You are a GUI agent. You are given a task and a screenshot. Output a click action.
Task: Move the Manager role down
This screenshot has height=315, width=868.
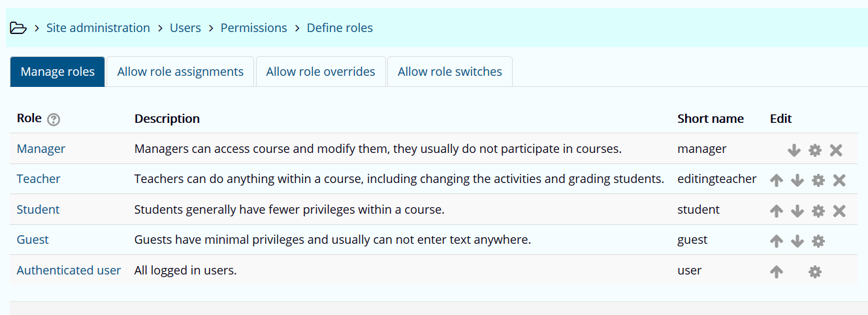click(794, 150)
